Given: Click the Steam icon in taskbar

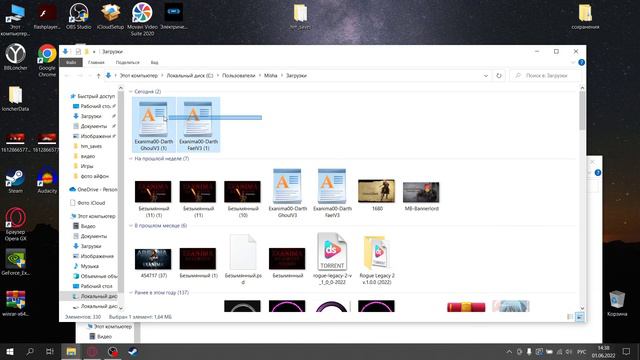Looking at the screenshot, I should click(x=133, y=351).
